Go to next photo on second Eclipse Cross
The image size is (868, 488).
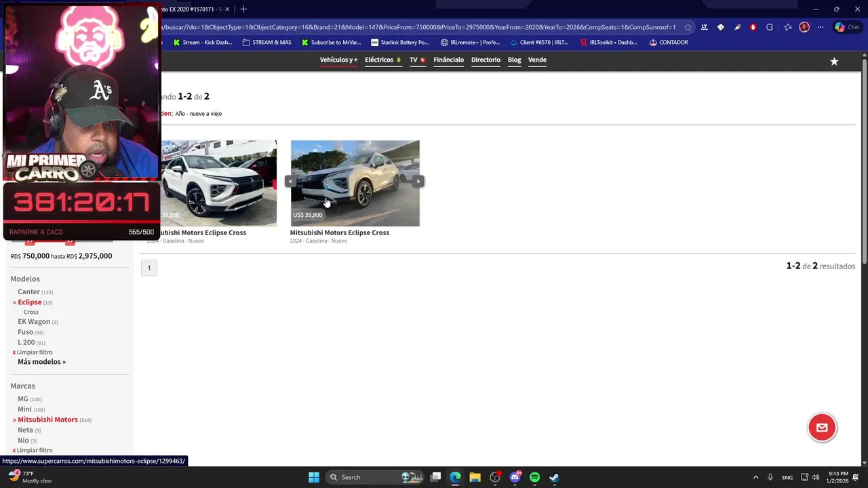point(418,181)
